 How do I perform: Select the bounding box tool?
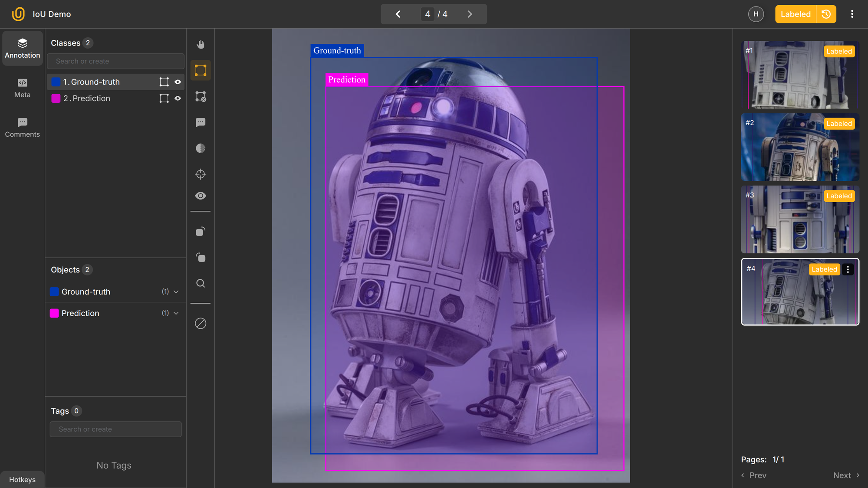pyautogui.click(x=200, y=70)
